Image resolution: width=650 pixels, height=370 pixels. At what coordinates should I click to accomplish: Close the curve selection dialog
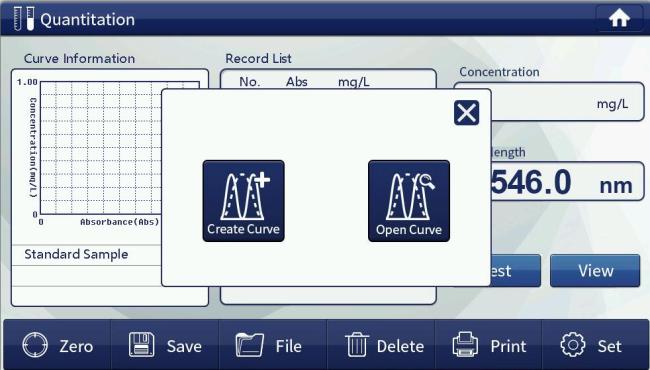[466, 113]
